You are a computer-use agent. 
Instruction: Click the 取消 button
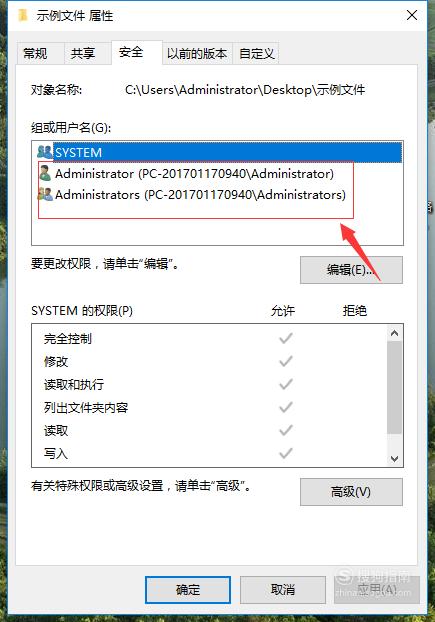click(x=283, y=590)
